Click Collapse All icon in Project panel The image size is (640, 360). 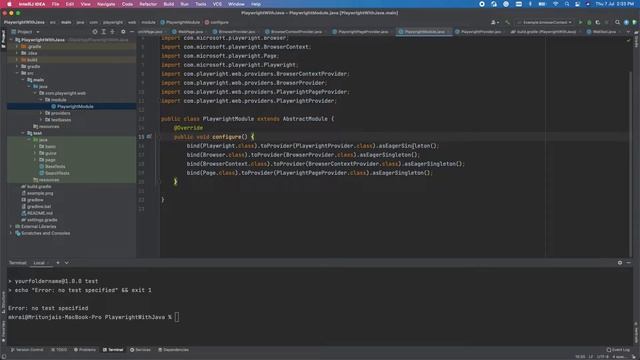coord(113,31)
